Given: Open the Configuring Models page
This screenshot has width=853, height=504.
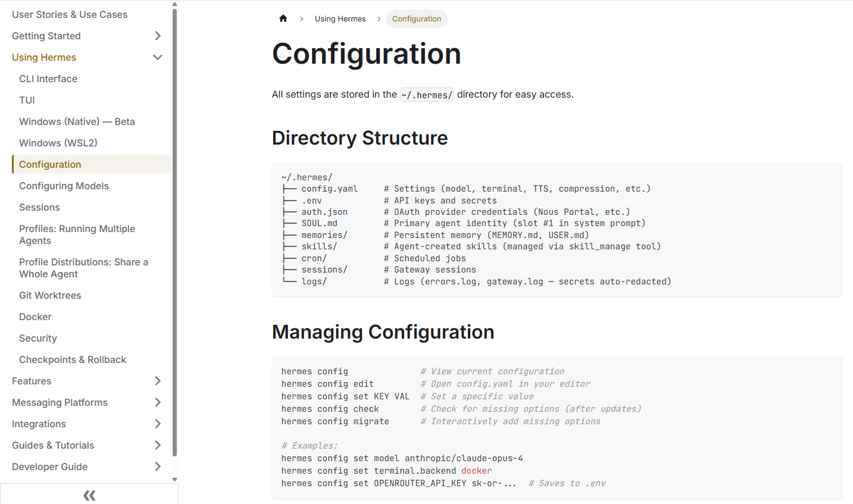Looking at the screenshot, I should (64, 186).
